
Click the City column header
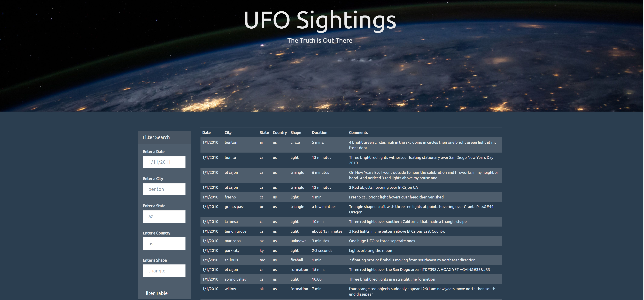pos(228,132)
